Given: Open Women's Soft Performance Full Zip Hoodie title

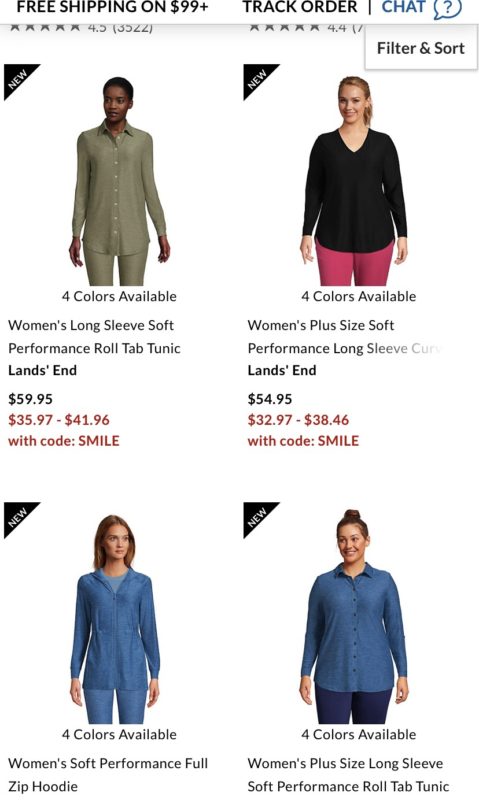Looking at the screenshot, I should coord(108,774).
